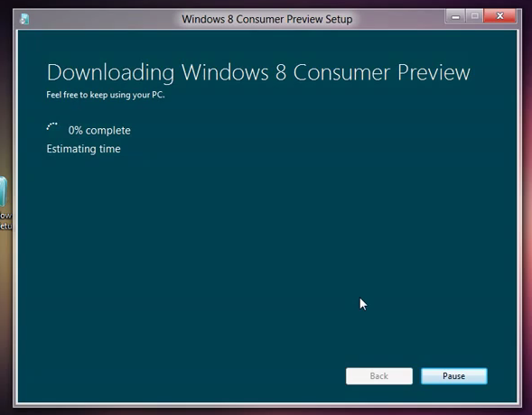Click the "Windows" word in the large heading
This screenshot has width=532, height=415.
pyautogui.click(x=225, y=72)
